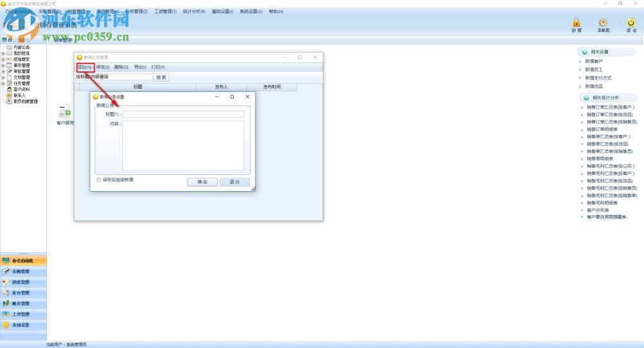
Task: Open the 帮助(H) menu
Action: click(x=276, y=12)
